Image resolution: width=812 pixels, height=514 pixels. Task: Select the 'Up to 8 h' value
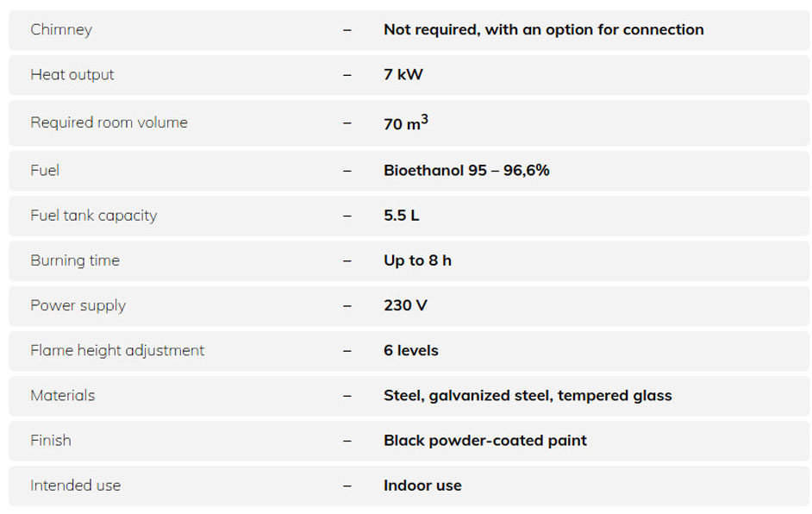417,260
